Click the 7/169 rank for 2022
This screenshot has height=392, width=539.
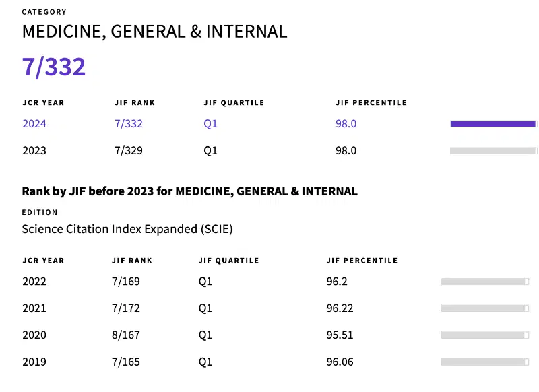126,282
